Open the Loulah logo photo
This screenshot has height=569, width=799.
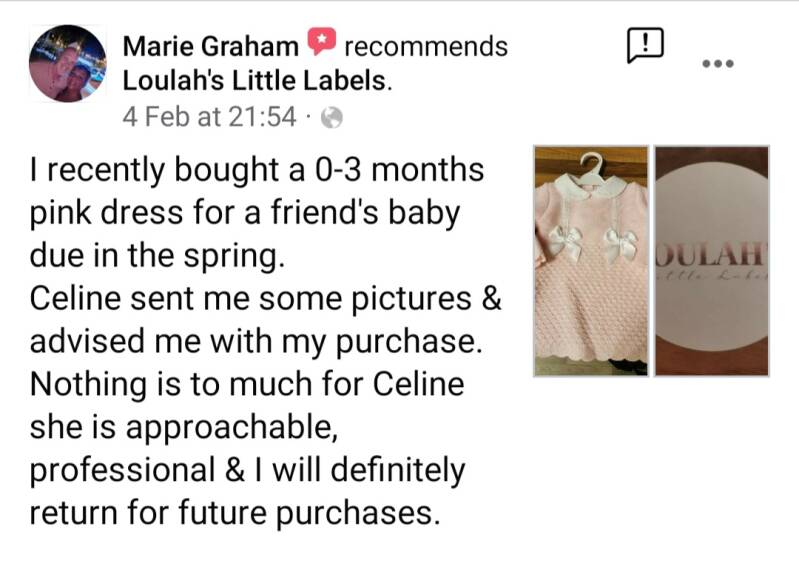(711, 261)
